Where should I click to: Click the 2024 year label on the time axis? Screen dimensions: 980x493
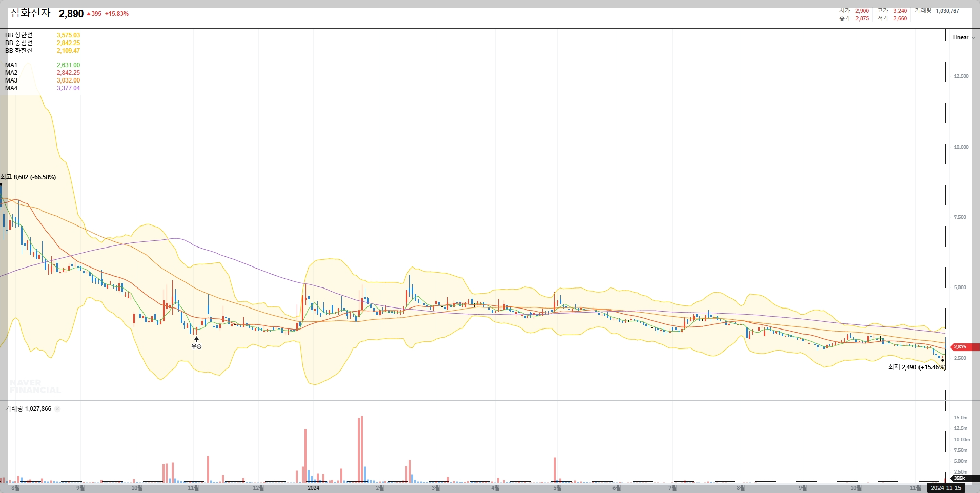click(313, 488)
